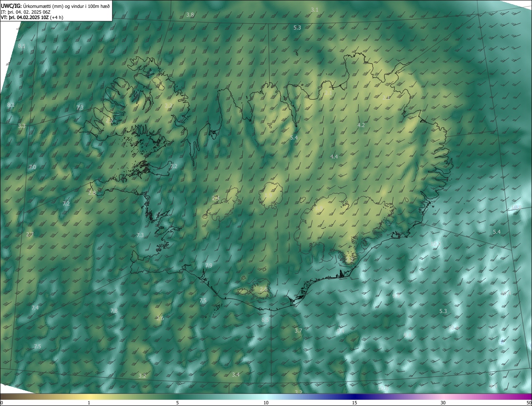532x406 pixels.
Task: Click the 3.4 value label
Action: coord(236,374)
